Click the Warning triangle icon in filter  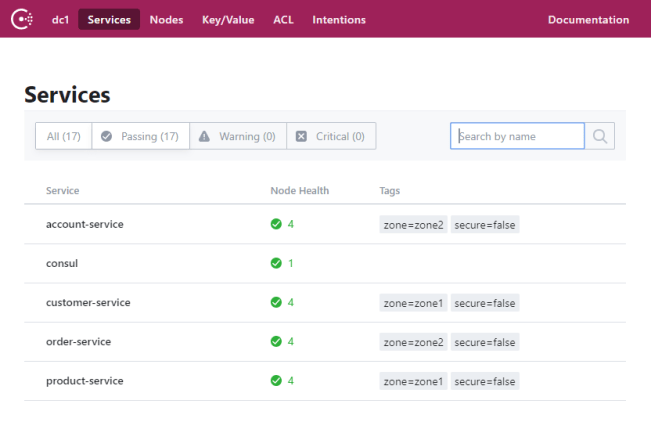(204, 136)
